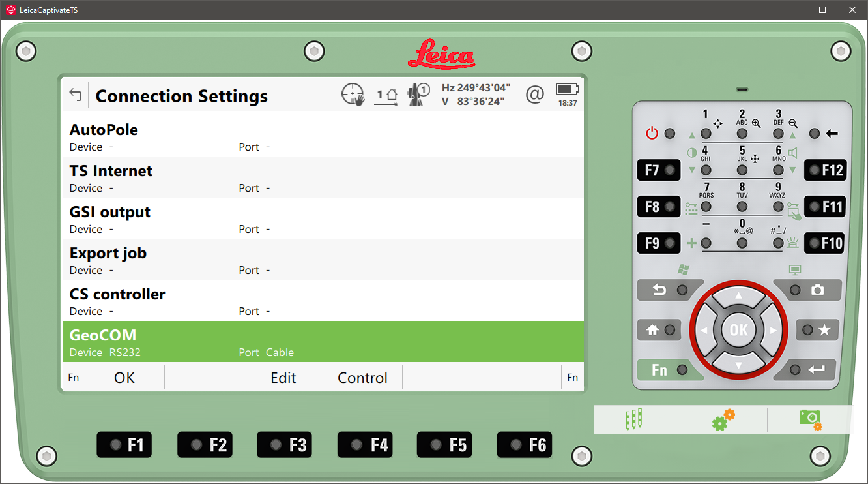868x484 pixels.
Task: Tap the instrument setup number 1 icon
Action: 387,96
